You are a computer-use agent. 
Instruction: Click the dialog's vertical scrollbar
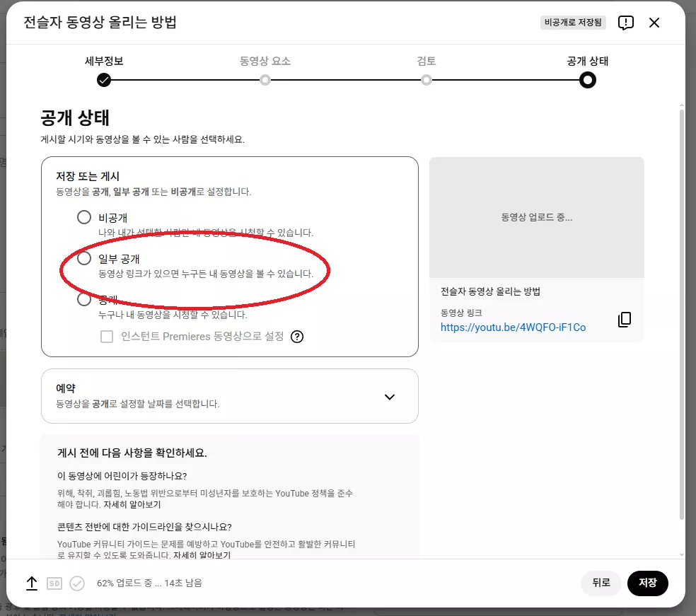pyautogui.click(x=682, y=314)
